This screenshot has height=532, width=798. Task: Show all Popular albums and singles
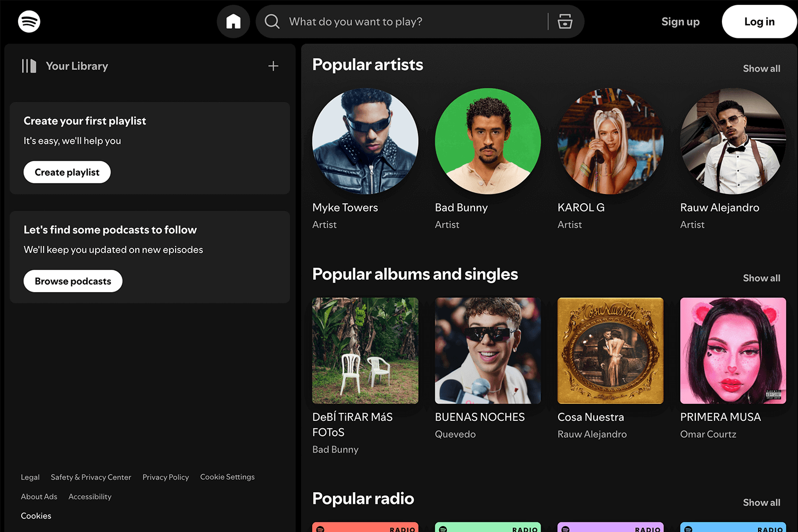(x=761, y=278)
